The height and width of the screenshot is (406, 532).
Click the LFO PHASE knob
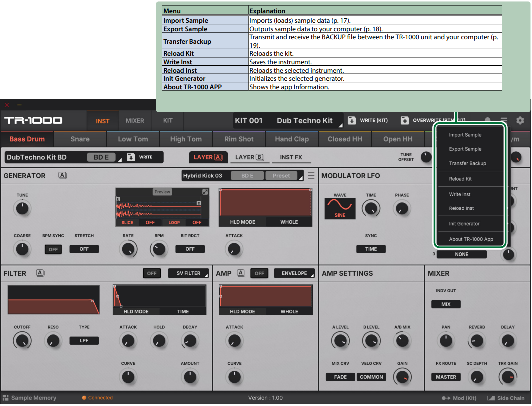coord(402,208)
